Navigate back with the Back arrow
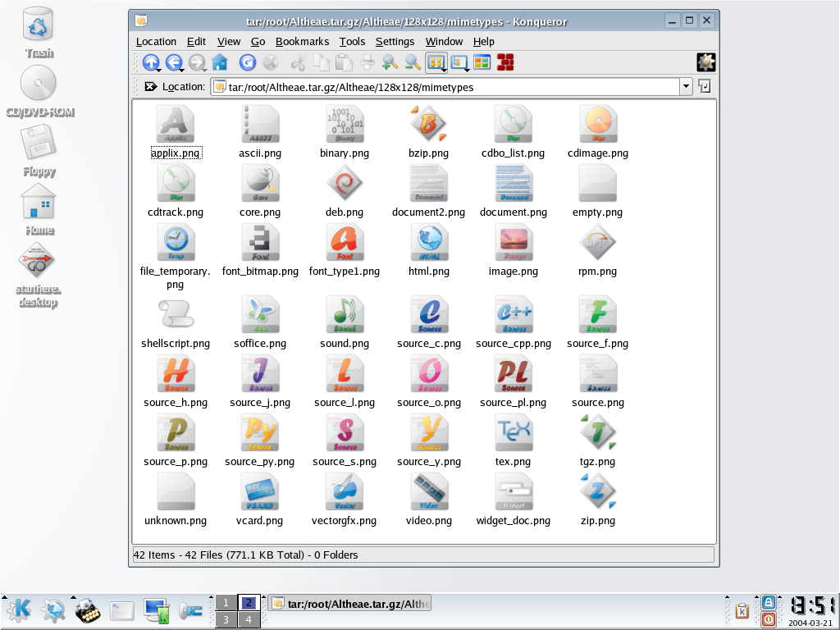Viewport: 840px width, 630px height. pyautogui.click(x=173, y=62)
